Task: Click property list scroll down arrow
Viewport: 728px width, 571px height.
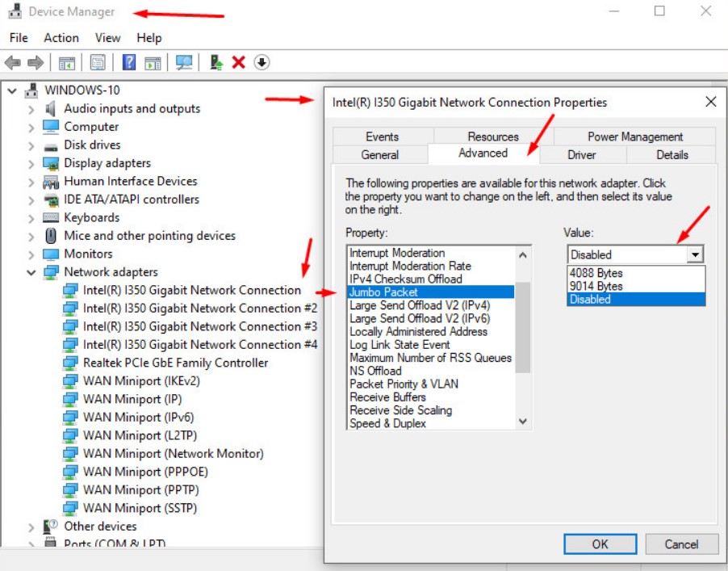Action: tap(523, 422)
